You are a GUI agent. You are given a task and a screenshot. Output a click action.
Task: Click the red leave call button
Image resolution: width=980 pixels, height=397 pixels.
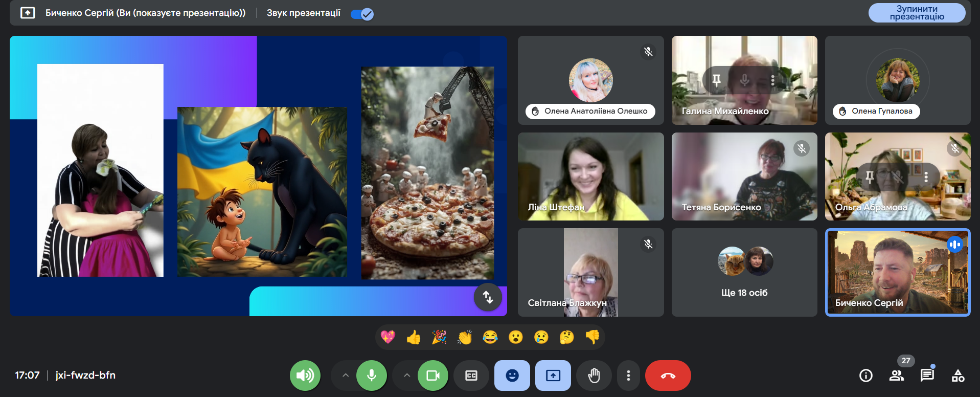click(668, 376)
